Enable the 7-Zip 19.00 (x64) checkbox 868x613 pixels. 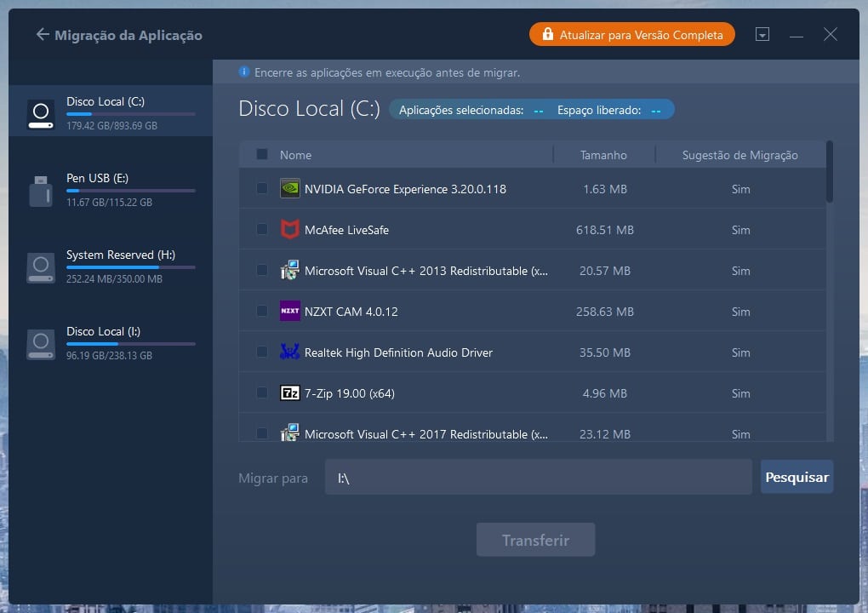pyautogui.click(x=262, y=393)
